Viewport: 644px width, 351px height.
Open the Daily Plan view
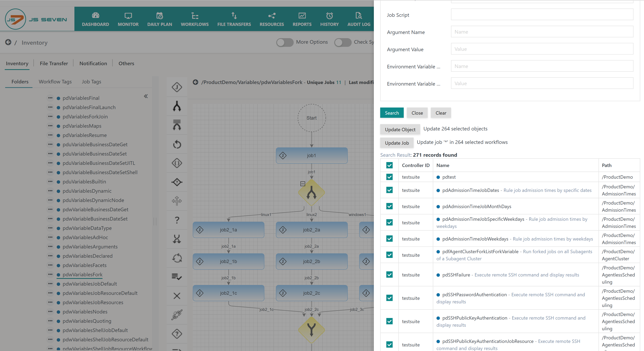point(160,19)
